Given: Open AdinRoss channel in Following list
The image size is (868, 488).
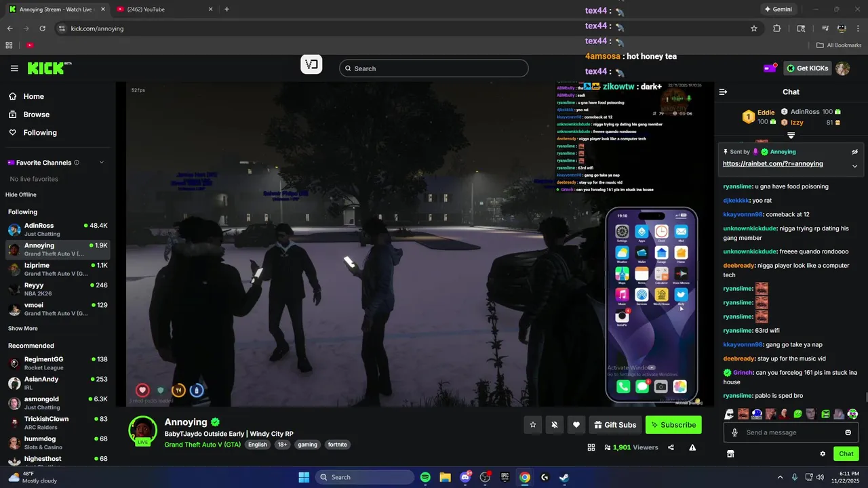Looking at the screenshot, I should tap(58, 230).
